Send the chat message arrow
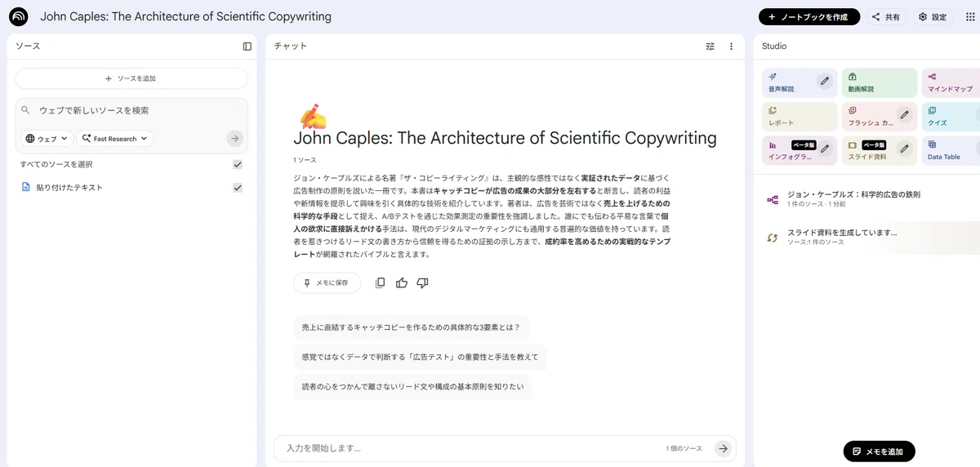This screenshot has height=467, width=980. (x=722, y=448)
